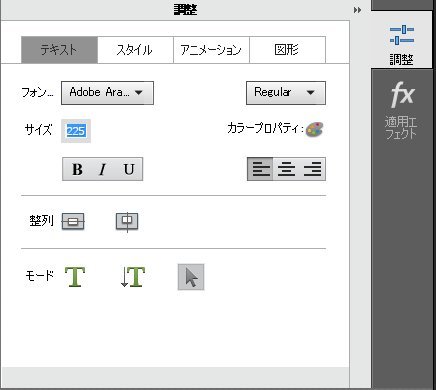Center text vertically with 整列 icon

73,221
